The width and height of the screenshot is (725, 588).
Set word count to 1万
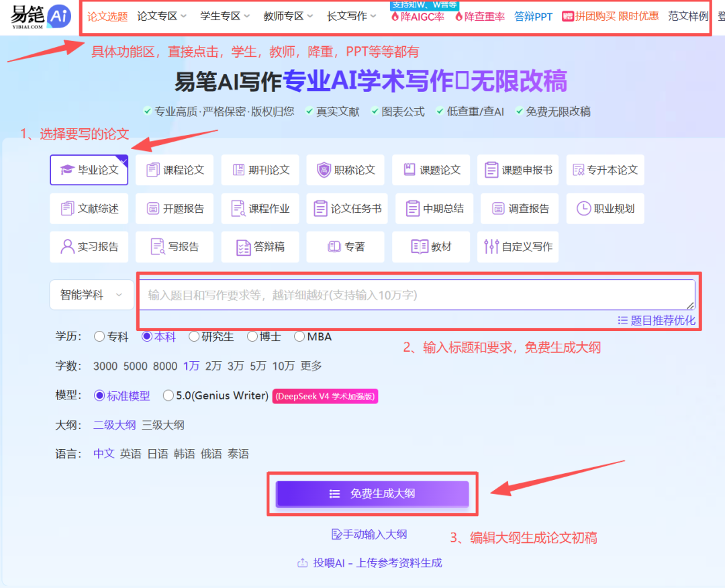(191, 366)
